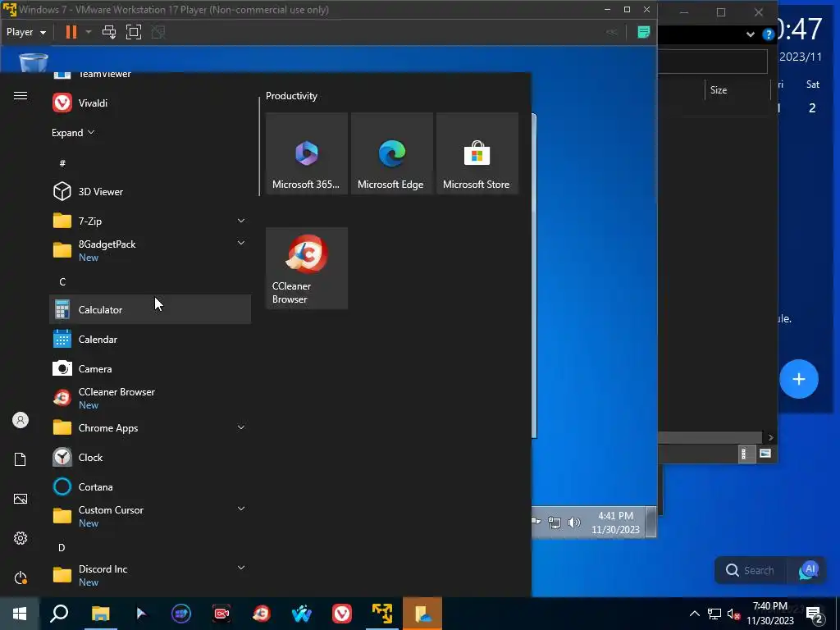Screen dimensions: 840x630
Task: Click Expand to show more recent apps
Action: (73, 132)
